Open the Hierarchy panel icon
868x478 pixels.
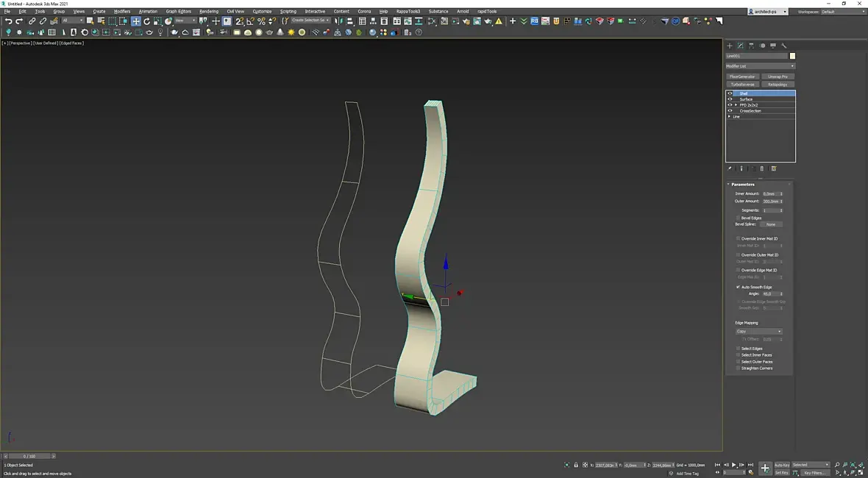coord(752,46)
